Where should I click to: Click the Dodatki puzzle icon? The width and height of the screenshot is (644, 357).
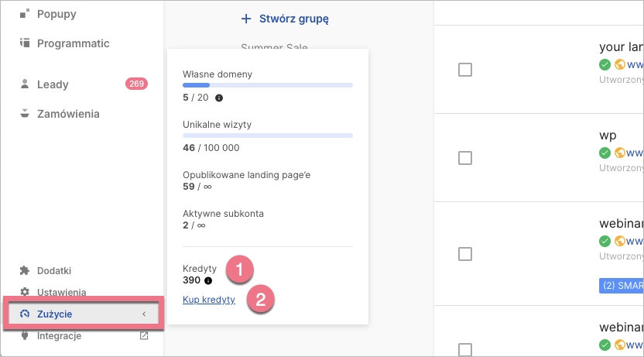(25, 270)
